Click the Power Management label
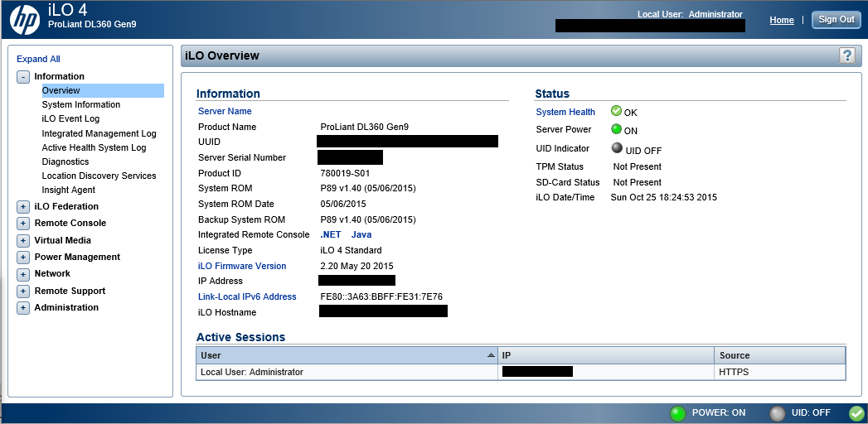Viewport: 868px width, 424px height. [x=77, y=257]
